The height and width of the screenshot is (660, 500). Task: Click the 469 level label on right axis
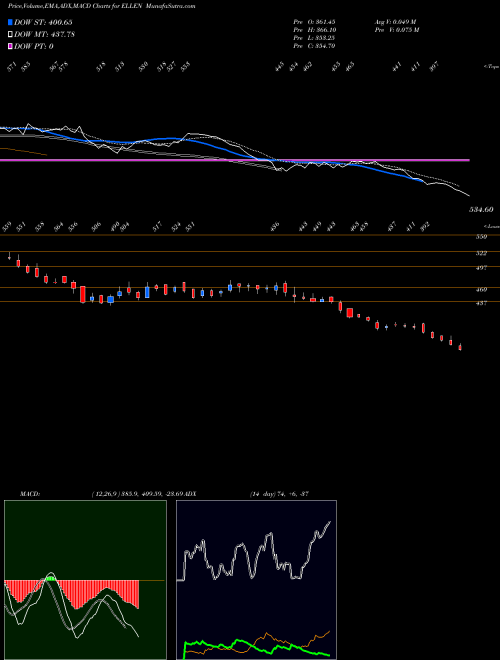point(481,290)
